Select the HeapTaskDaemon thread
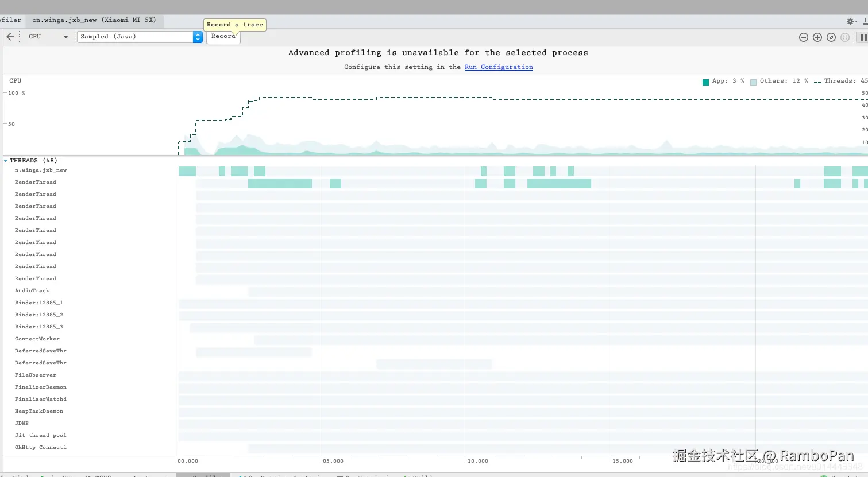 pyautogui.click(x=39, y=412)
